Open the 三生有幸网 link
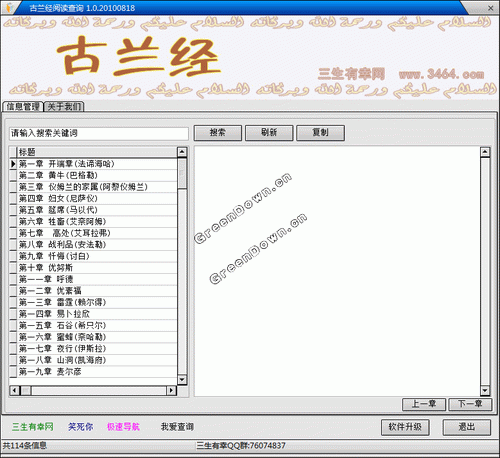This screenshot has width=500, height=458. pyautogui.click(x=33, y=427)
